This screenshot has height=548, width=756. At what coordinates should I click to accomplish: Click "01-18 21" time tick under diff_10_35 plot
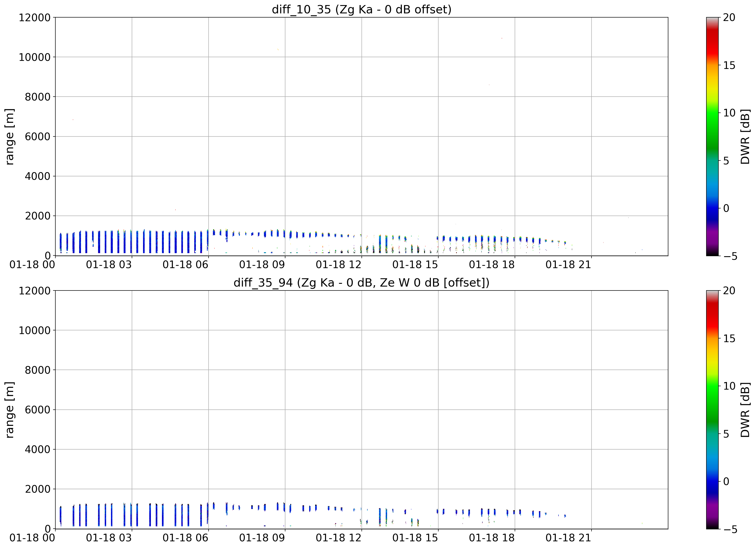pyautogui.click(x=568, y=265)
